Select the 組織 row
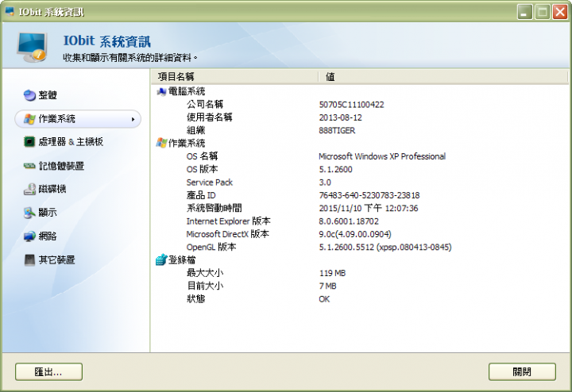 click(360, 130)
